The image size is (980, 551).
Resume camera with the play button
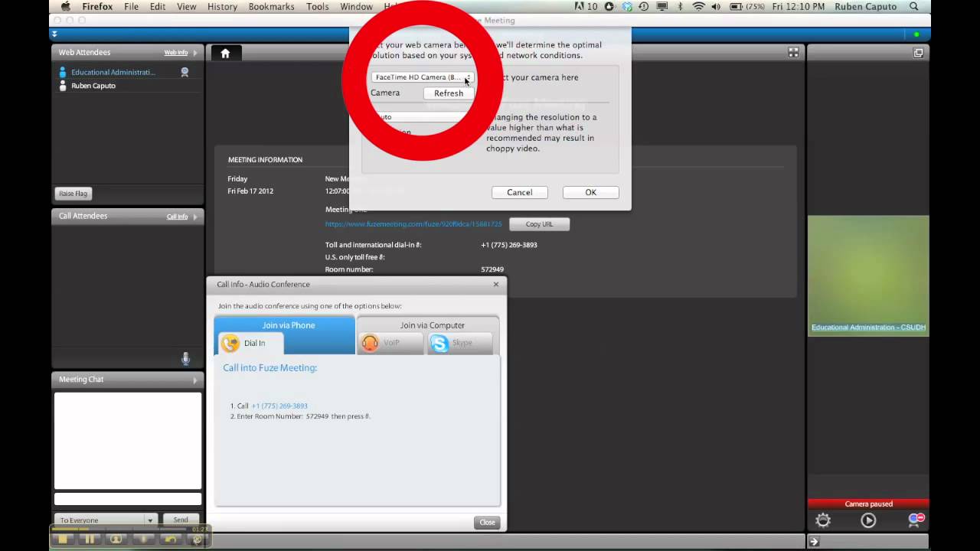click(x=868, y=520)
